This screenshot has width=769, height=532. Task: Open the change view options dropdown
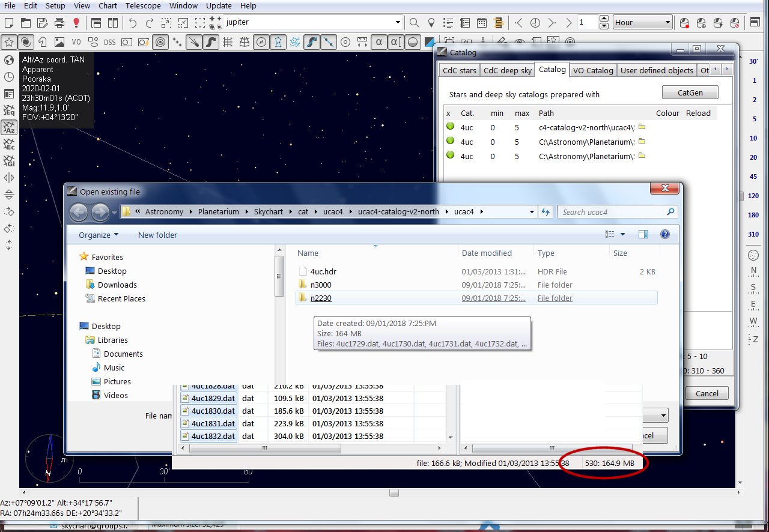622,234
